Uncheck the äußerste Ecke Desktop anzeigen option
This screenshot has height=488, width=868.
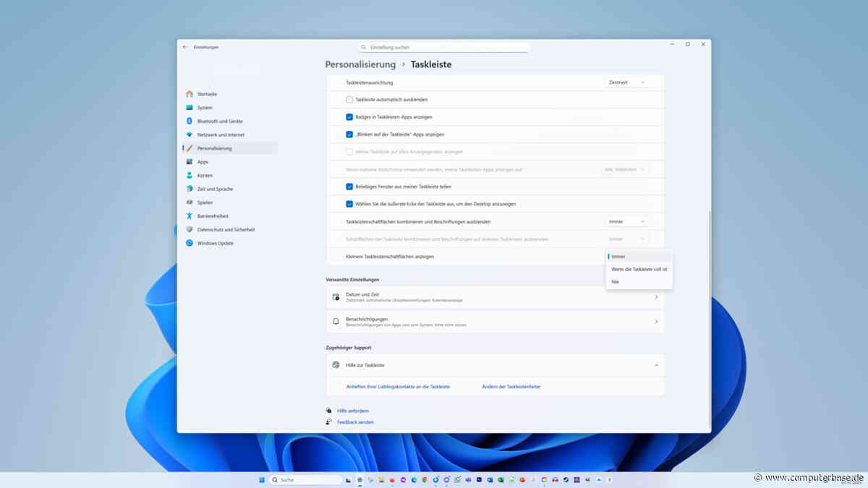pyautogui.click(x=349, y=204)
